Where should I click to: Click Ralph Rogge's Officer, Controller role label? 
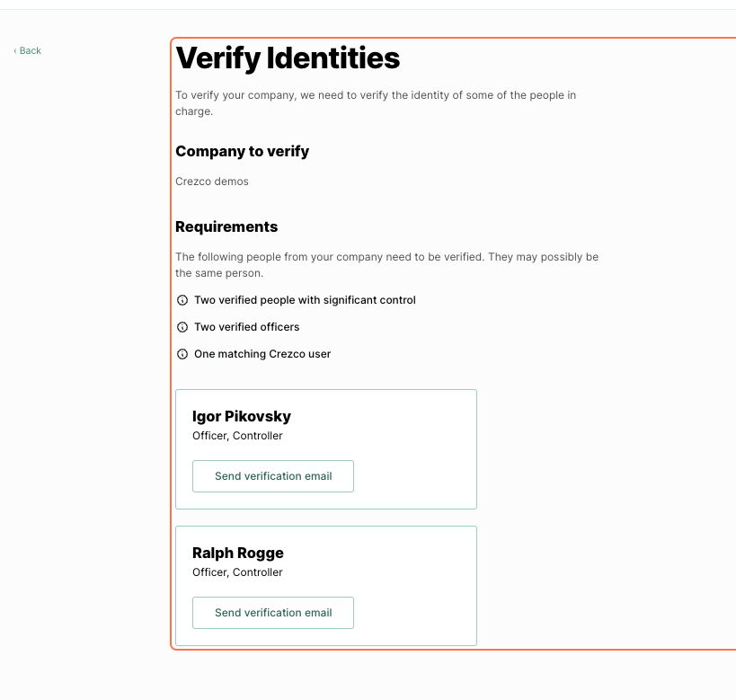coord(237,572)
